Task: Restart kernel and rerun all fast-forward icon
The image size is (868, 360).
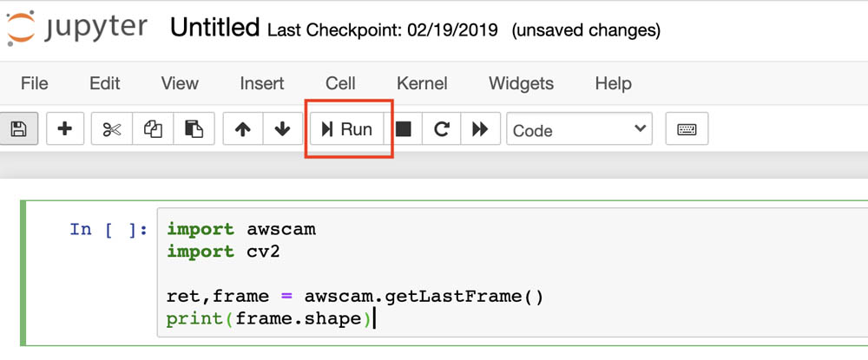Action: tap(480, 129)
